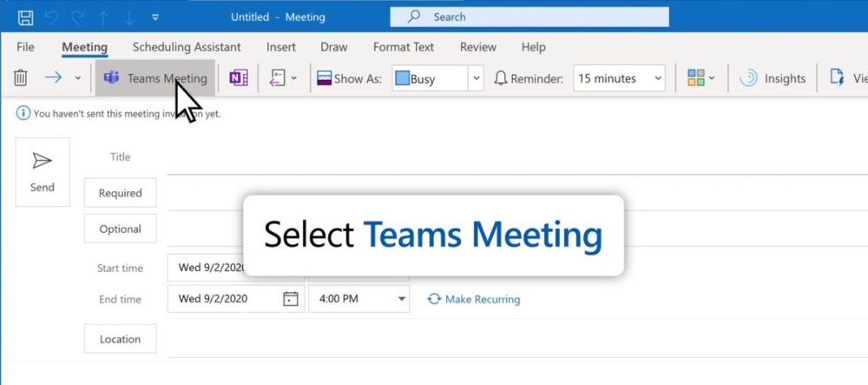Click the Categorize colored squares icon
The height and width of the screenshot is (385, 868).
point(696,78)
